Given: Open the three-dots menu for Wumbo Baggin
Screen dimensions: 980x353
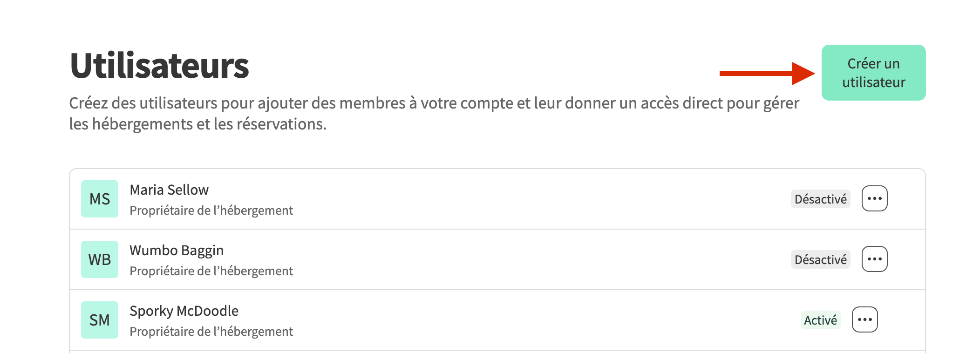Looking at the screenshot, I should [874, 259].
